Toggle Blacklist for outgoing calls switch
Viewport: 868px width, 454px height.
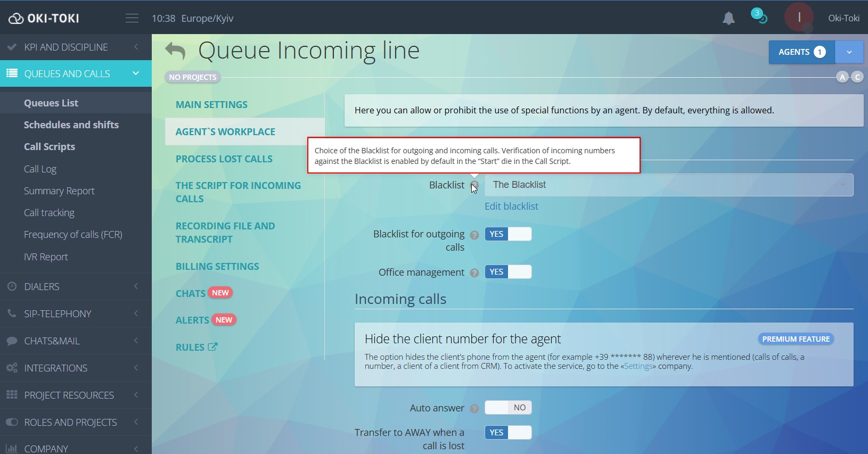pos(508,234)
